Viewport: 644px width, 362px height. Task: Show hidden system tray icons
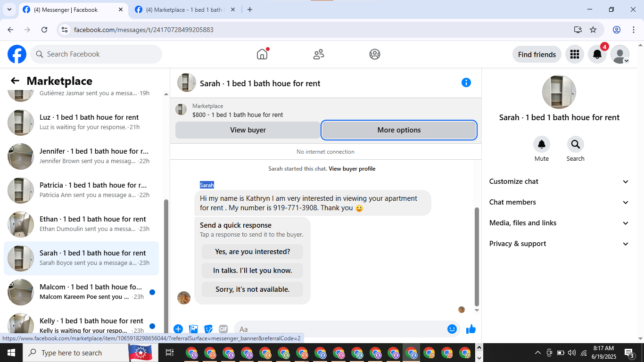pos(537,353)
